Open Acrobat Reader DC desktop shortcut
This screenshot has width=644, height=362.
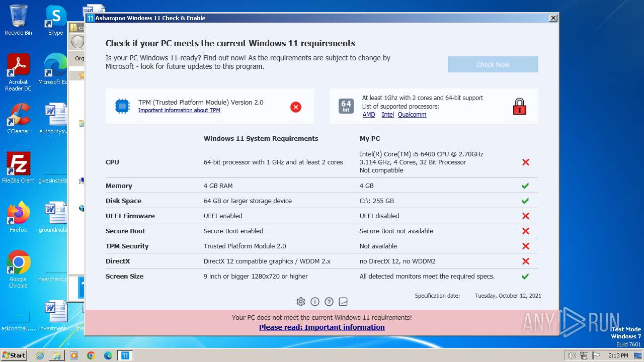[x=18, y=72]
